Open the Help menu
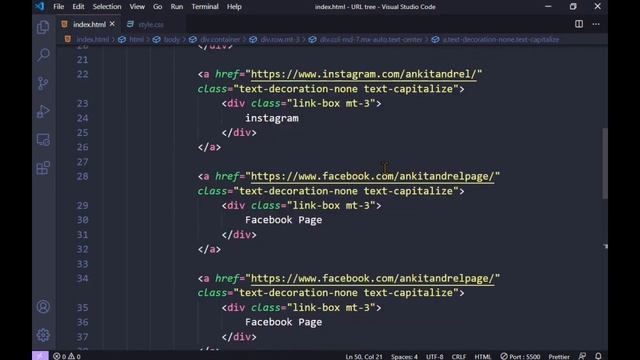Screen dimensions: 640x360 click(x=234, y=7)
